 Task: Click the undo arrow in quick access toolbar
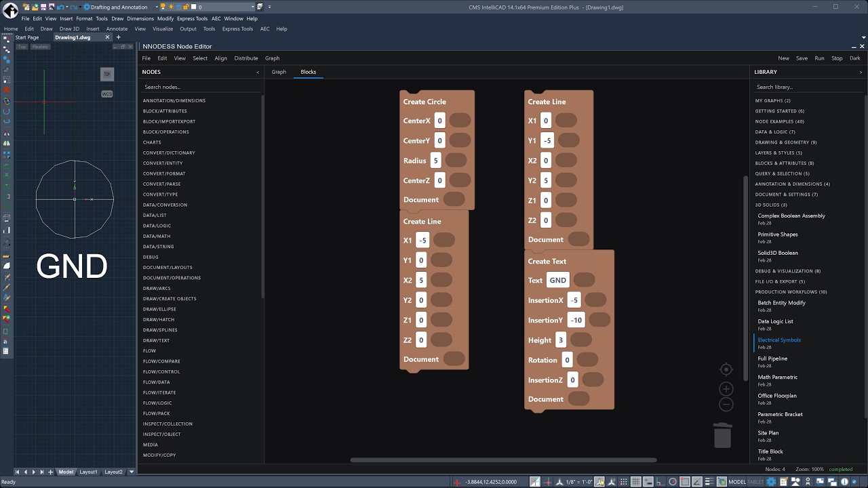[60, 7]
